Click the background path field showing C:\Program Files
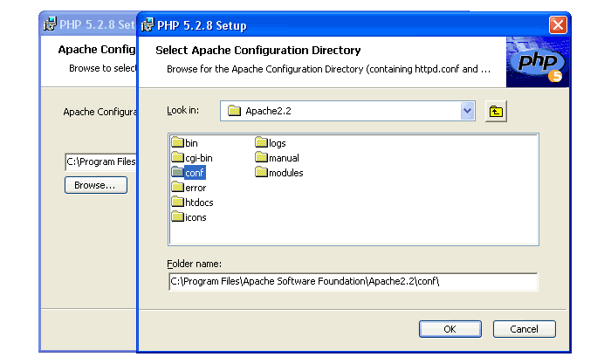The image size is (611, 364). [x=100, y=161]
